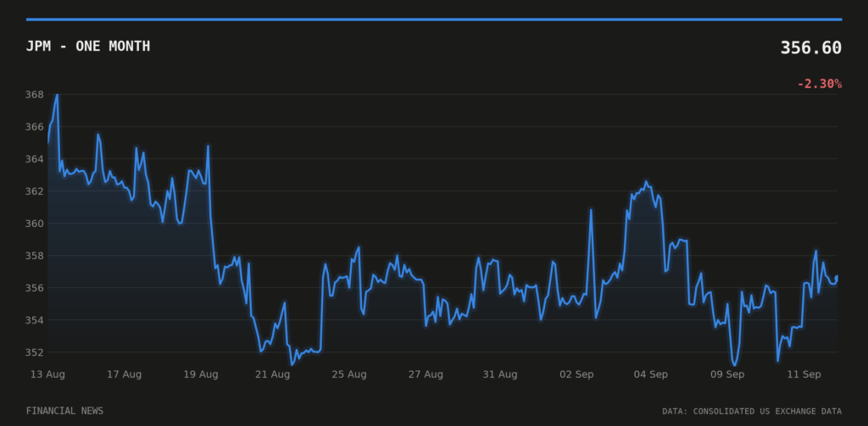Click the 362 y-axis label

tap(34, 191)
